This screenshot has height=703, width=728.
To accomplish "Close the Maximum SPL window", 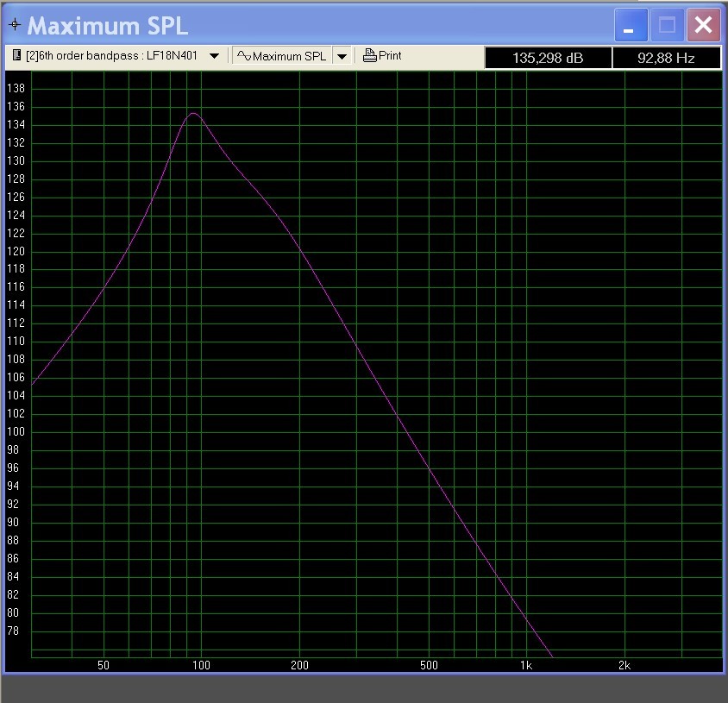I will [703, 25].
